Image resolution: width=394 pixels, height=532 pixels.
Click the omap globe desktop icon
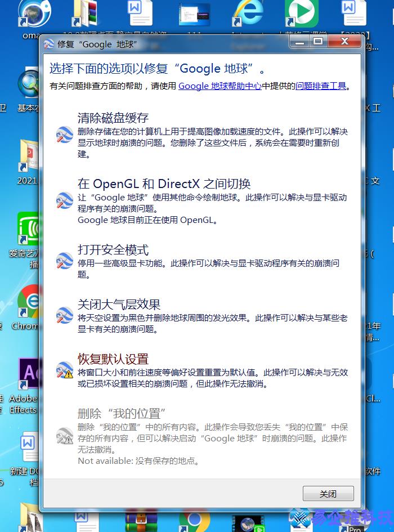(x=34, y=13)
